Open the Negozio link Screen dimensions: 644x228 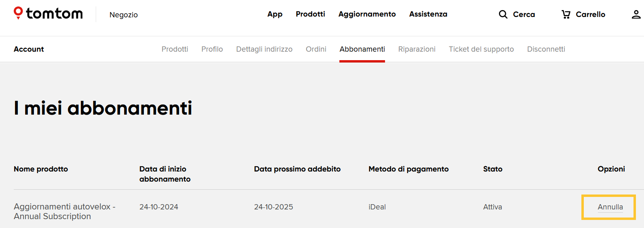pyautogui.click(x=123, y=15)
